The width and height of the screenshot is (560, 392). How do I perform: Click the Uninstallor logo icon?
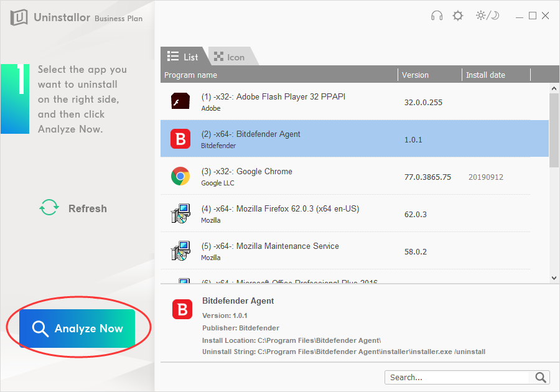(x=19, y=17)
